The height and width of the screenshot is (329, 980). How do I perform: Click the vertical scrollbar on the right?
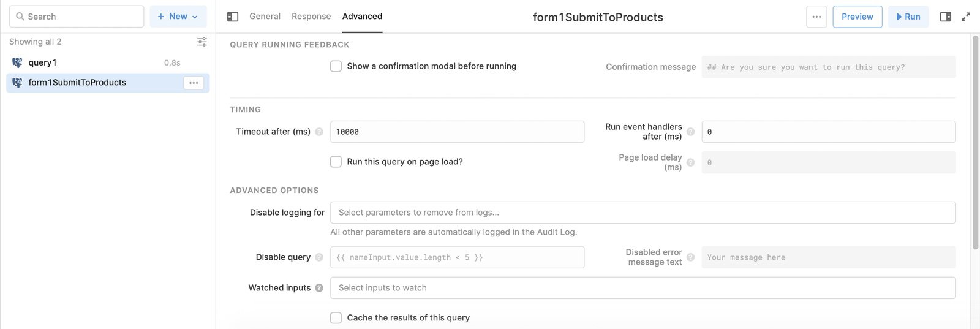click(975, 142)
